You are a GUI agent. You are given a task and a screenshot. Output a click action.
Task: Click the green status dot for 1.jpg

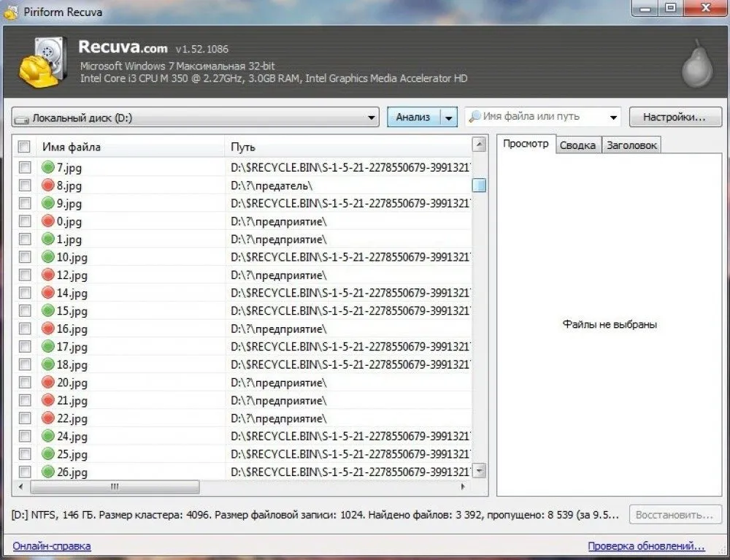(48, 238)
